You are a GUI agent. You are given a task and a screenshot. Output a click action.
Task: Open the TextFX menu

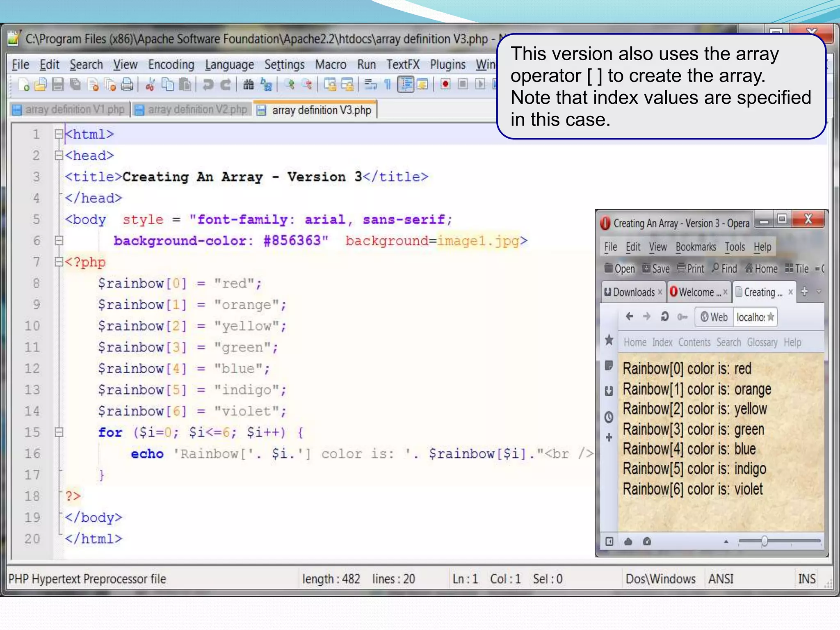(x=403, y=65)
